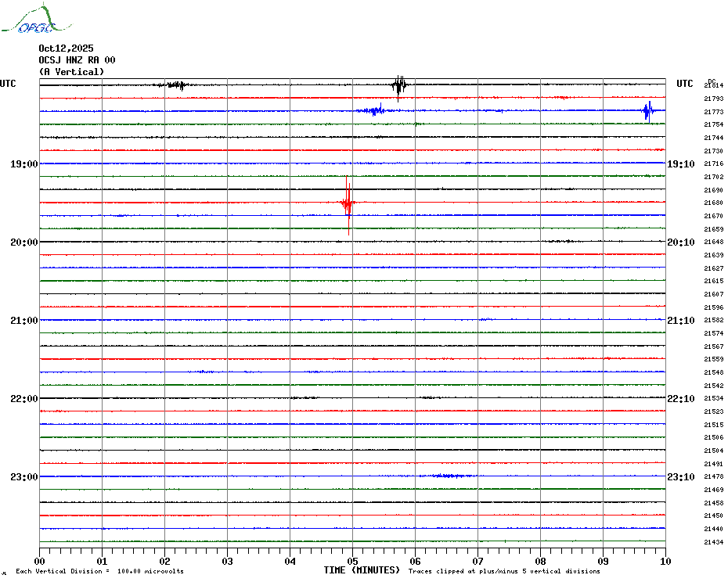Select the DC value 21754
Viewport: 728px width, 582px height.
(x=714, y=125)
